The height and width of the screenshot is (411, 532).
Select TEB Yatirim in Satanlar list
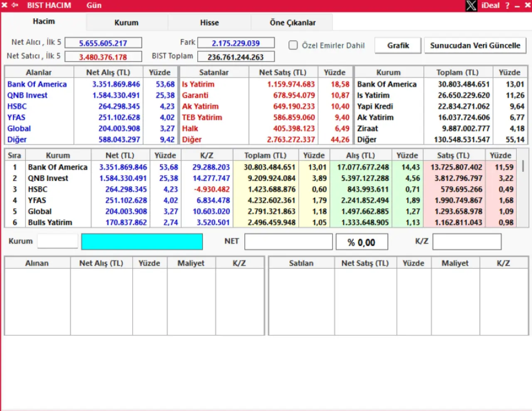point(202,117)
